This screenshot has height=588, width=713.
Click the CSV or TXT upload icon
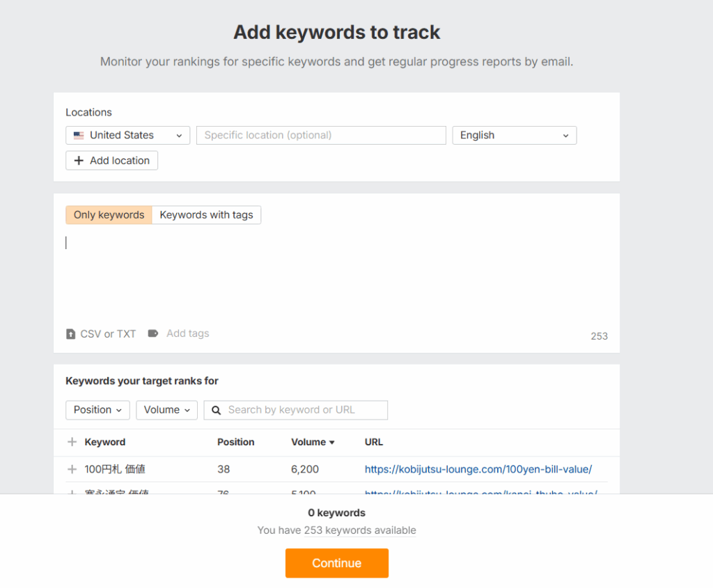coord(70,334)
